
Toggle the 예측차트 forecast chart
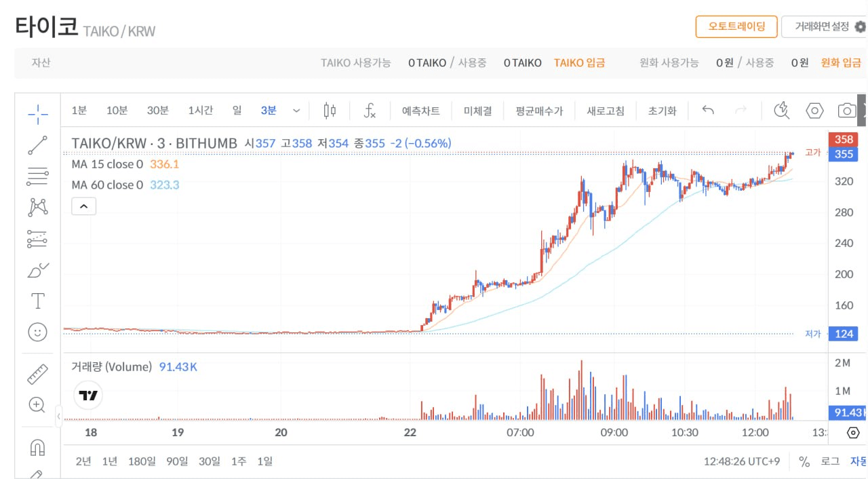pos(421,111)
